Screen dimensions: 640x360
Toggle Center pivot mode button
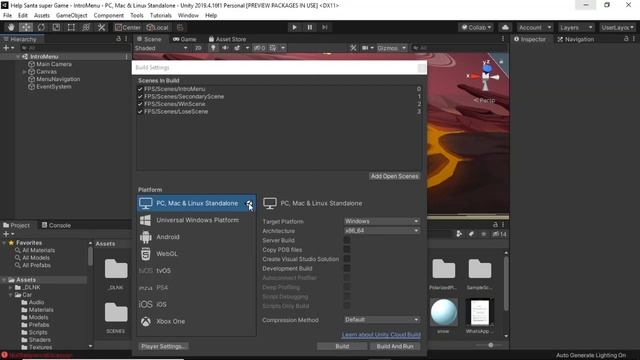point(128,27)
